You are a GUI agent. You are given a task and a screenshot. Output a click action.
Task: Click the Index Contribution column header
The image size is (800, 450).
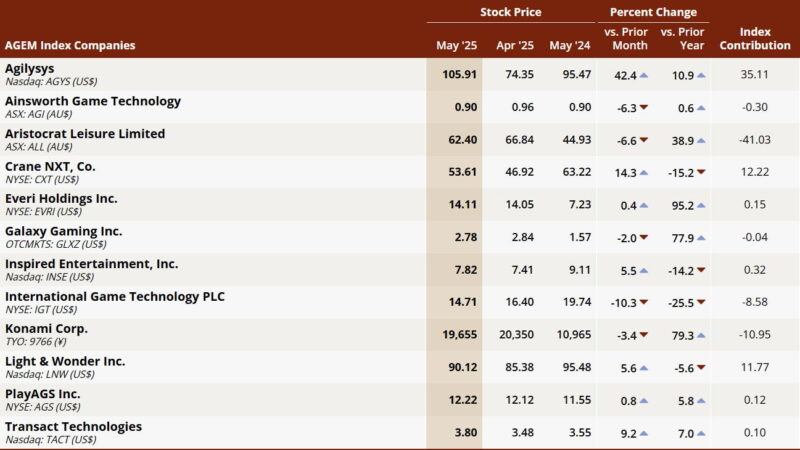click(x=755, y=38)
